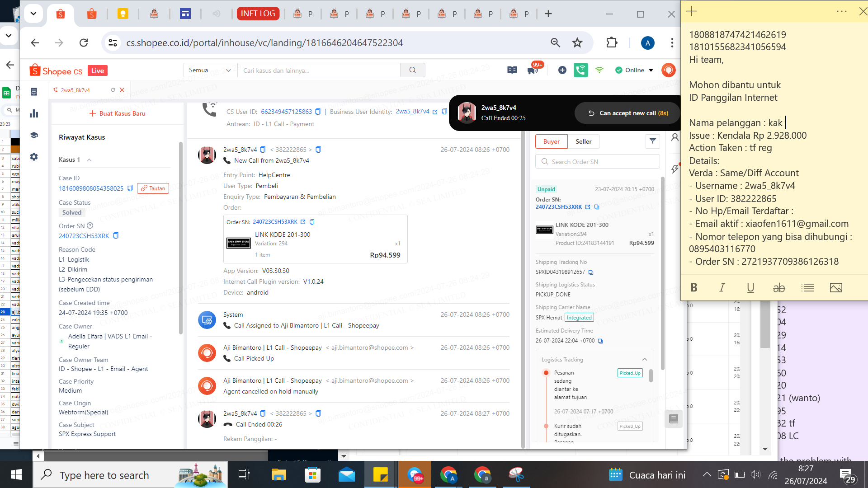Open the settings gear in Shopee sidebar
The width and height of the screenshot is (868, 488).
[34, 157]
